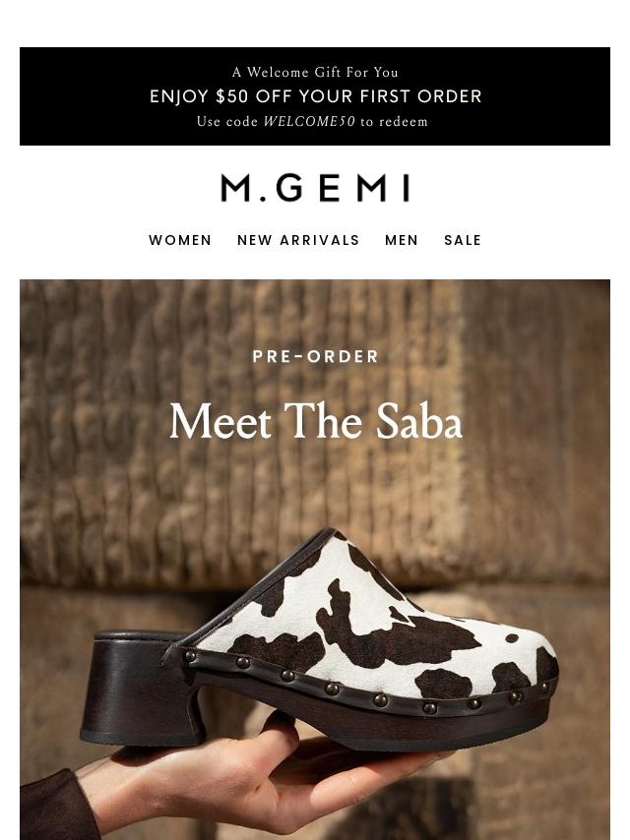630x840 pixels.
Task: Open the WOMEN navigation link
Action: coord(180,240)
